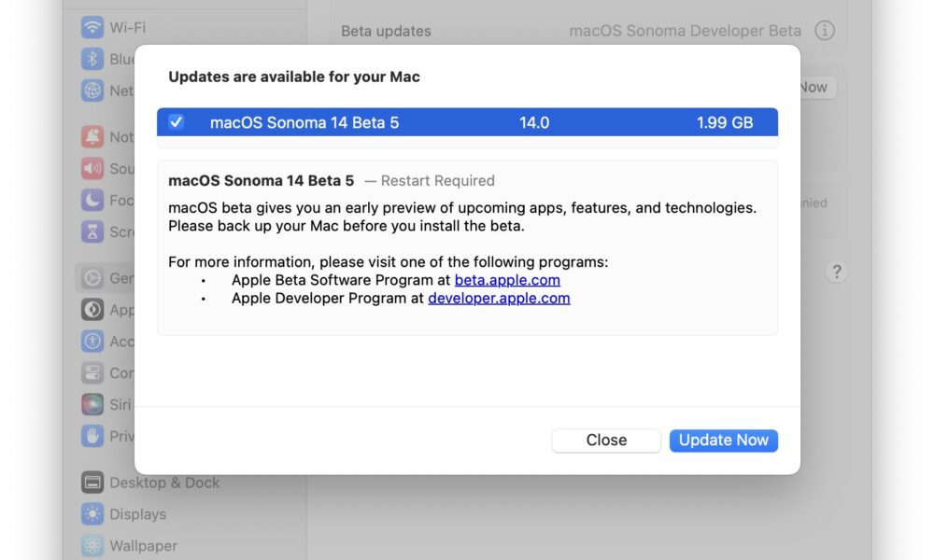Open the Siri icon in sidebar
Image resolution: width=934 pixels, height=560 pixels.
tap(92, 405)
